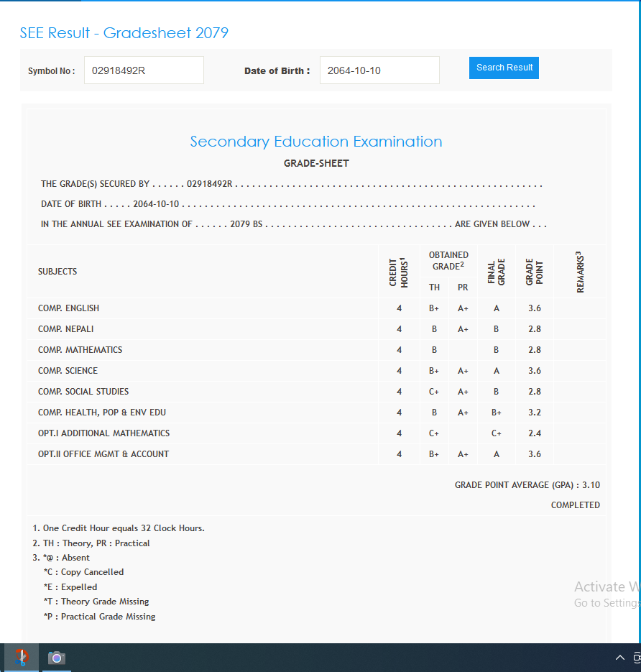Click the COMPLETED status text
Viewport: 641px width, 672px height.
click(575, 505)
